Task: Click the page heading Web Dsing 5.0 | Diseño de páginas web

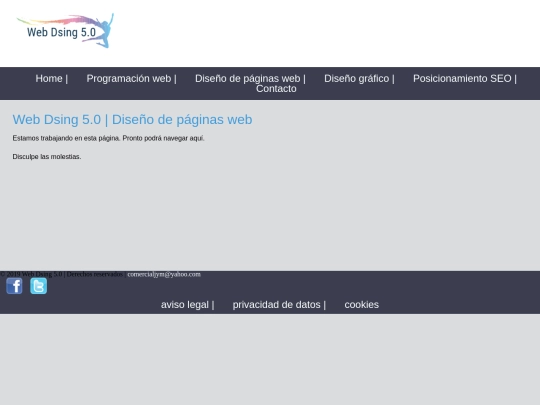Action: (x=132, y=120)
